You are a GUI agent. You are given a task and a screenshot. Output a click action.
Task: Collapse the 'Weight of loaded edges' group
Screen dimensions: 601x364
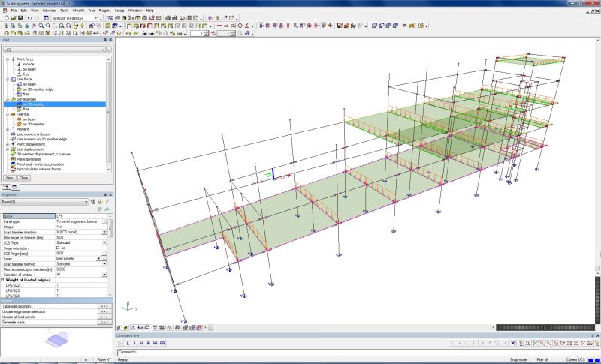point(2,280)
